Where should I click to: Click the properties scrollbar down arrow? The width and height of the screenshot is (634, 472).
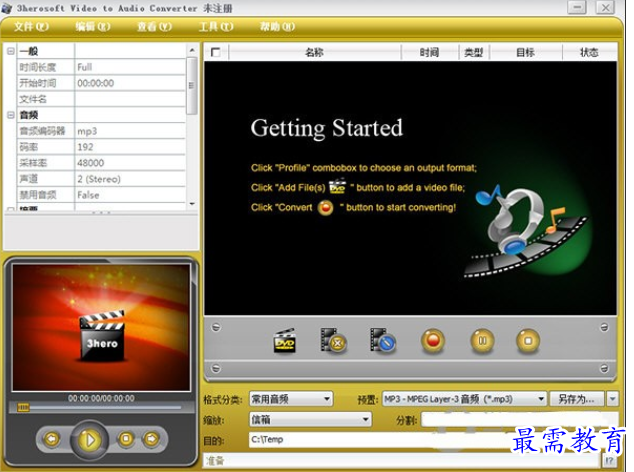[192, 204]
